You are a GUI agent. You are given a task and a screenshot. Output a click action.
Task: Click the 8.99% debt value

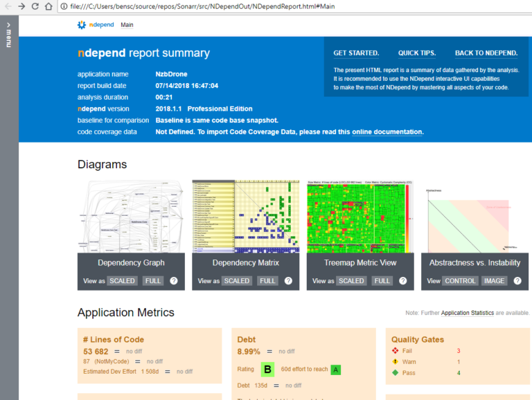click(249, 352)
